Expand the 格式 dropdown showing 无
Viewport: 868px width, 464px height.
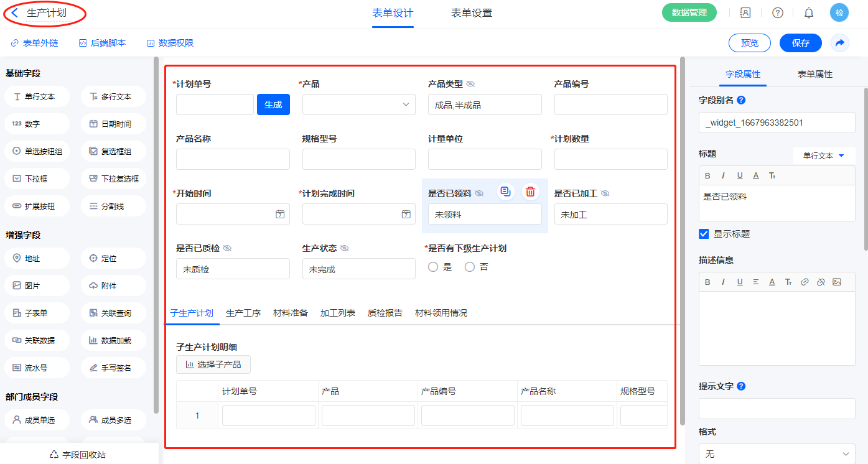pyautogui.click(x=777, y=454)
